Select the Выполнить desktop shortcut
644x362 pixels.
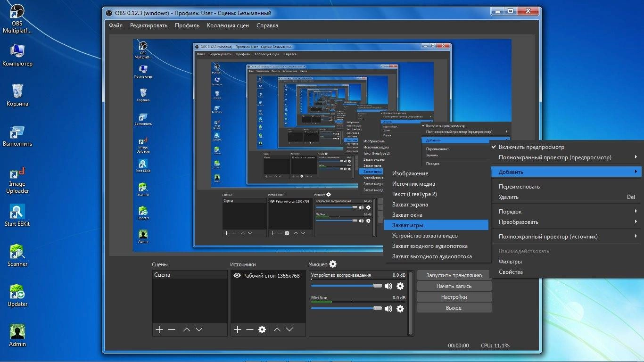point(17,136)
